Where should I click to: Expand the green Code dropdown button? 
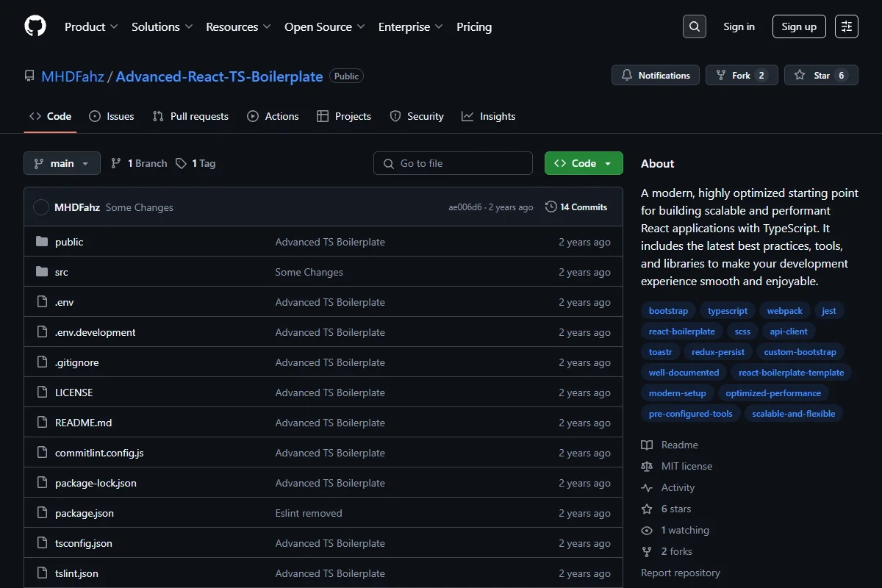pos(584,163)
